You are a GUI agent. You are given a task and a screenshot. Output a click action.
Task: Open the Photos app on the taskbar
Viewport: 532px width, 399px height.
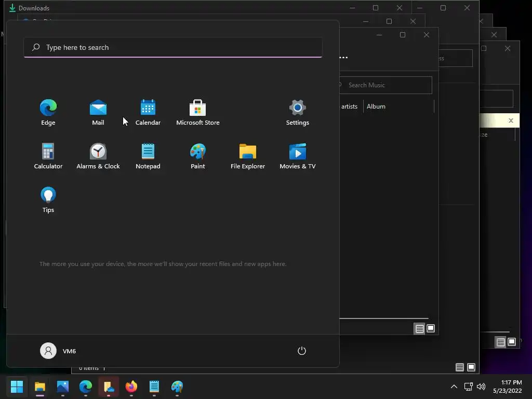[x=63, y=387]
